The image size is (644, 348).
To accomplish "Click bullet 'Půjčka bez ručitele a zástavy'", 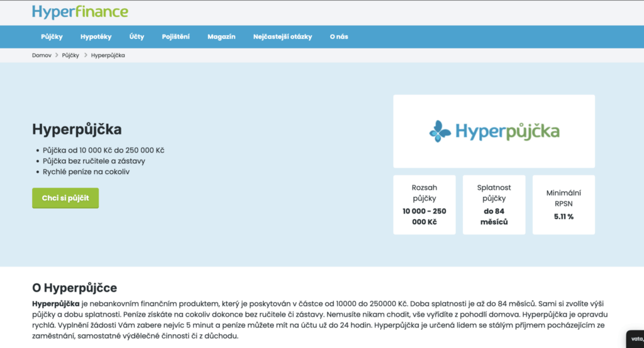I will pos(94,161).
